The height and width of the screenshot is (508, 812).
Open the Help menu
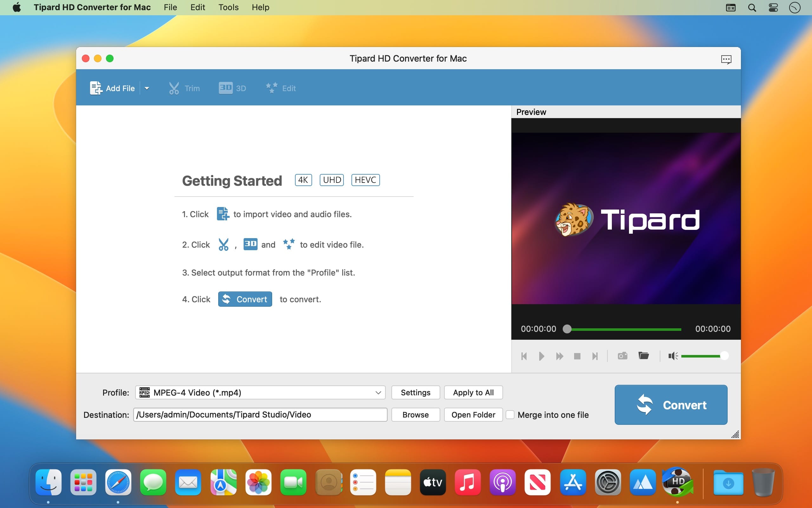pyautogui.click(x=261, y=7)
